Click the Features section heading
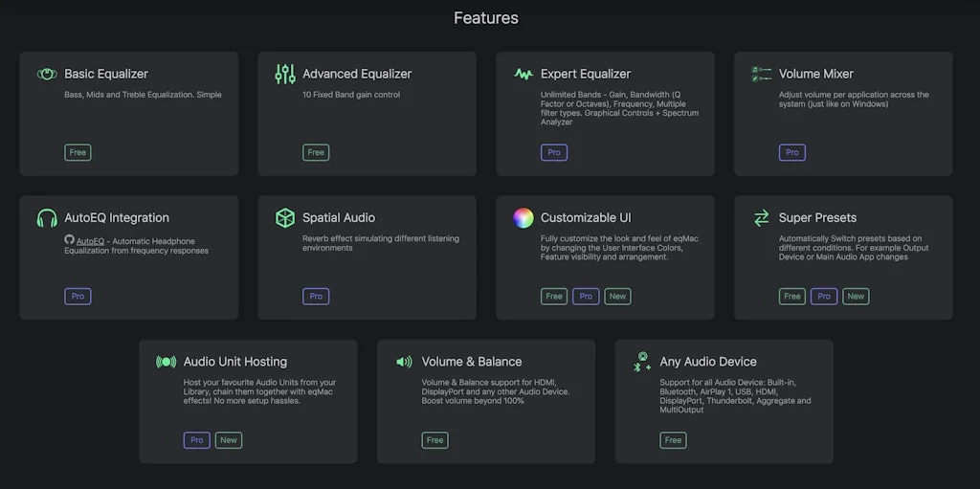This screenshot has width=980, height=489. point(486,18)
